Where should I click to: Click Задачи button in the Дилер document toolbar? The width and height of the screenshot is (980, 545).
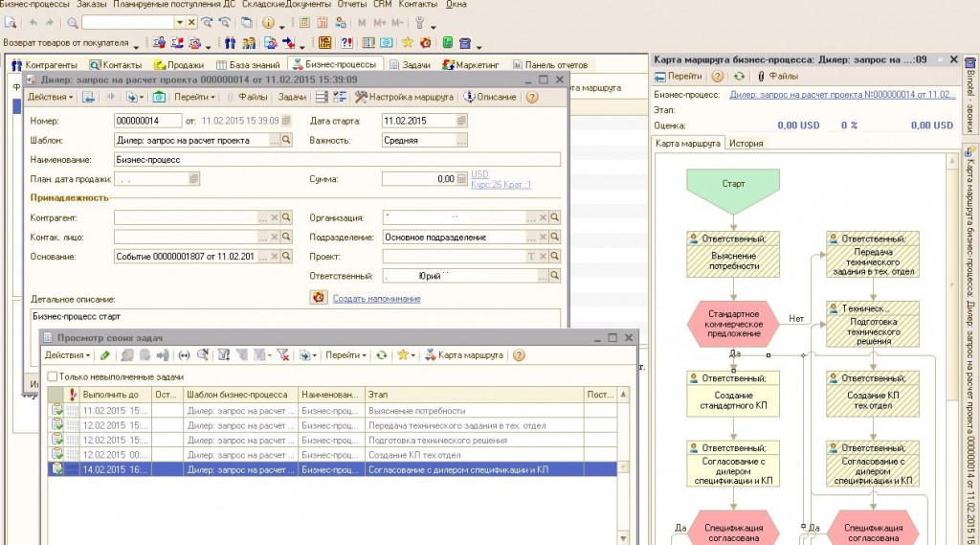292,97
